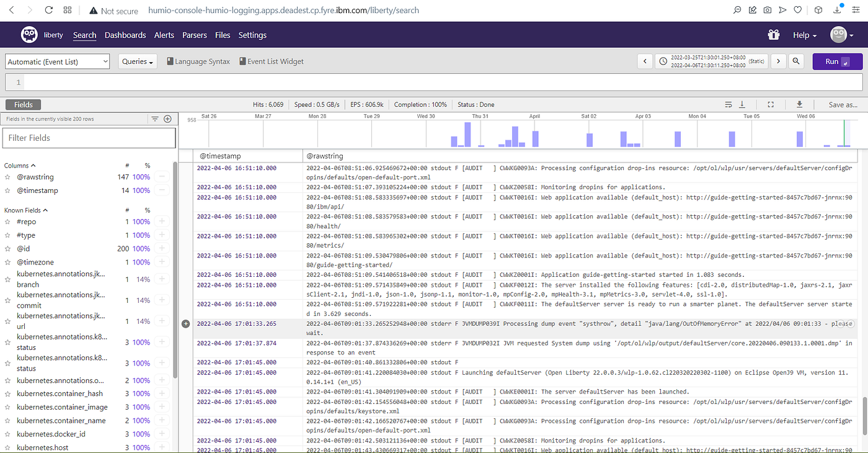Star the kubernetes.container_hash field

coord(8,393)
